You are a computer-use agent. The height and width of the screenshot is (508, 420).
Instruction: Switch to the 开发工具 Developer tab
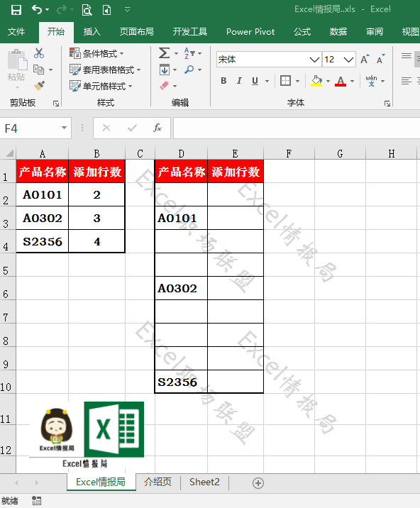click(190, 32)
